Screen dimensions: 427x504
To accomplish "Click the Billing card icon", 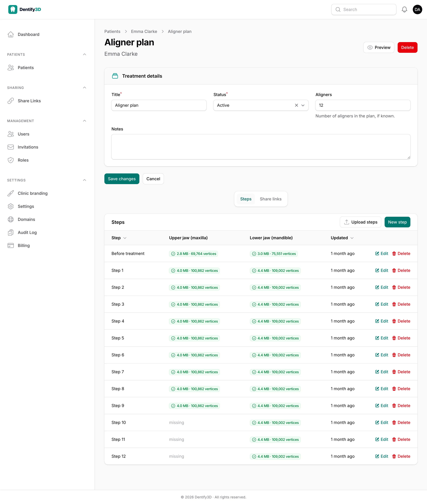I will coord(11,245).
